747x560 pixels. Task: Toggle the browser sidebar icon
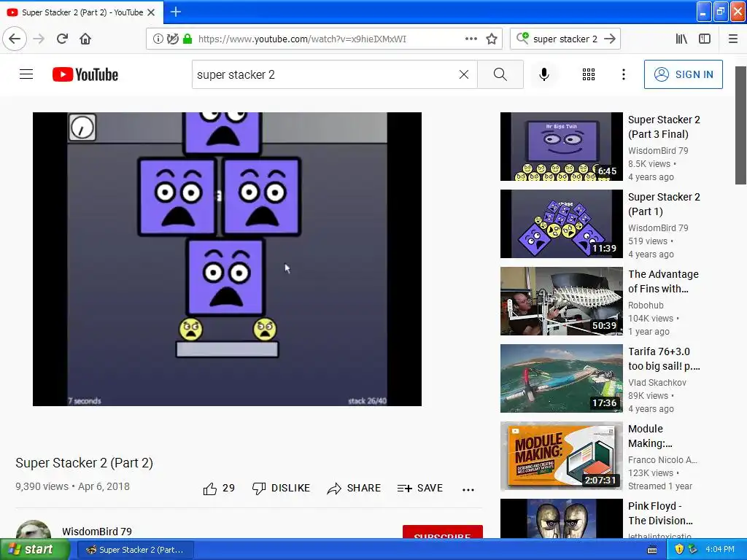pos(705,39)
